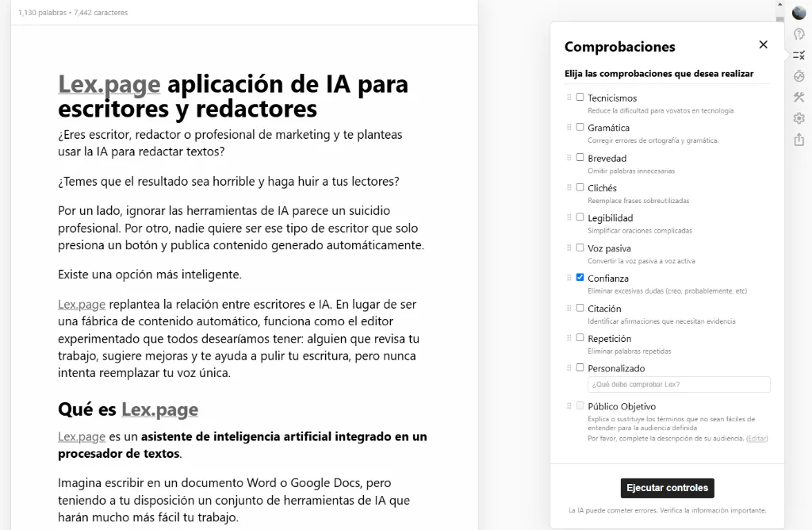
Task: Grab the drag handle beside Repetición
Action: click(x=569, y=338)
